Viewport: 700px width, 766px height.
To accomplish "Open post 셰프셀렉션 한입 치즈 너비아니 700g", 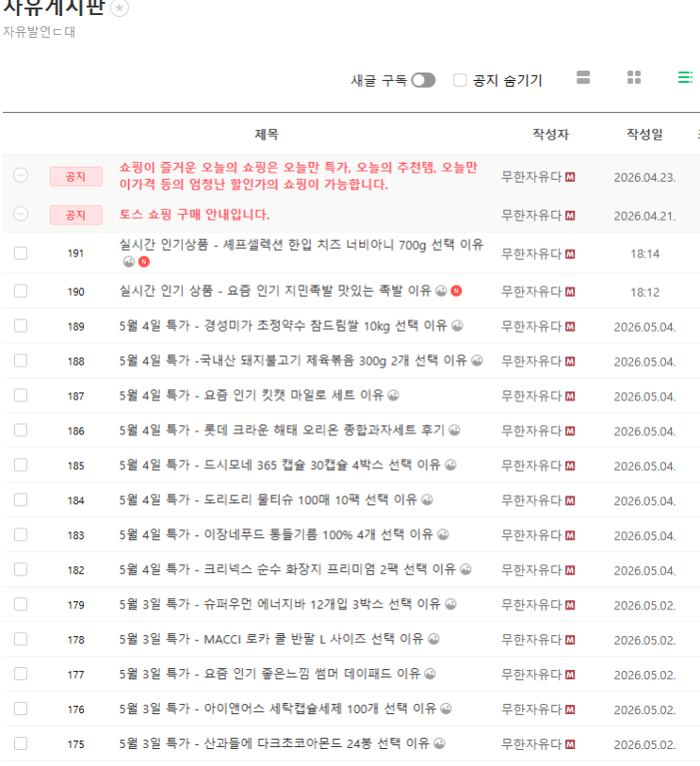I will click(x=301, y=245).
